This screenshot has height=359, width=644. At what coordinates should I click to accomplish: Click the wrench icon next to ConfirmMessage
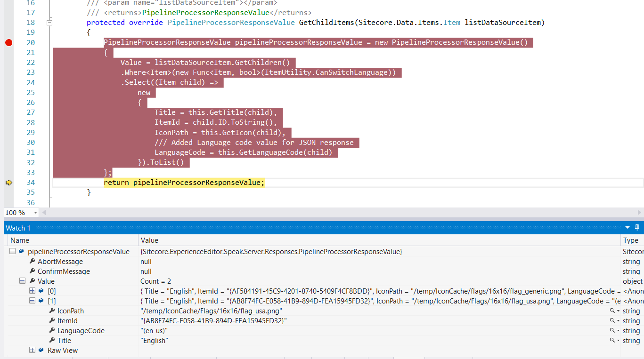tap(32, 271)
